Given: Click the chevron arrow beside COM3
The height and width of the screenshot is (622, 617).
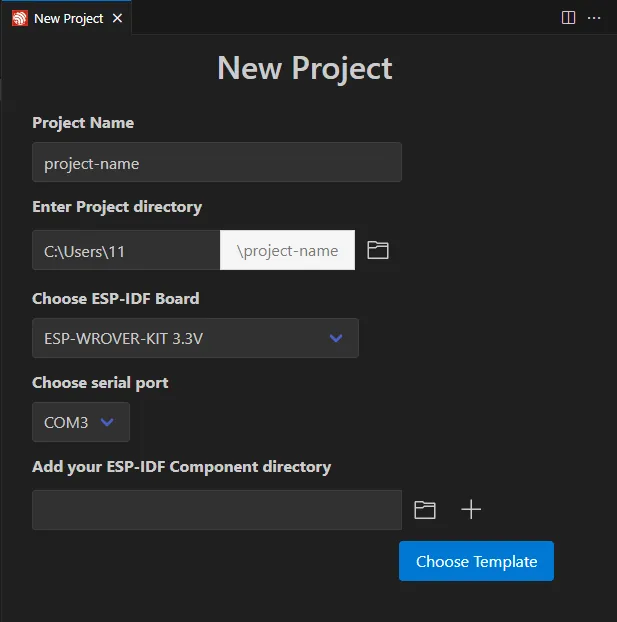Looking at the screenshot, I should (x=108, y=422).
